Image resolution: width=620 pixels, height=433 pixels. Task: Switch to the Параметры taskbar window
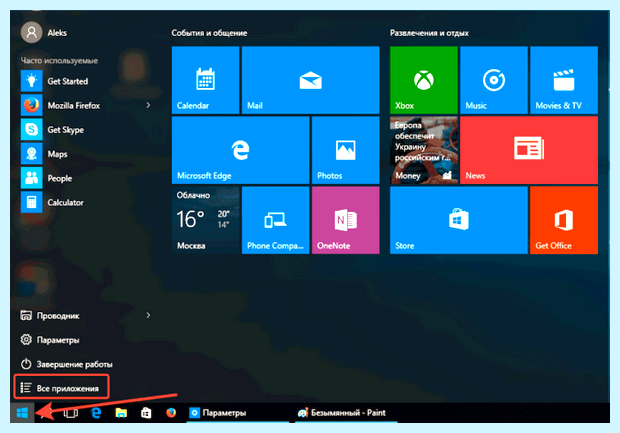click(238, 413)
